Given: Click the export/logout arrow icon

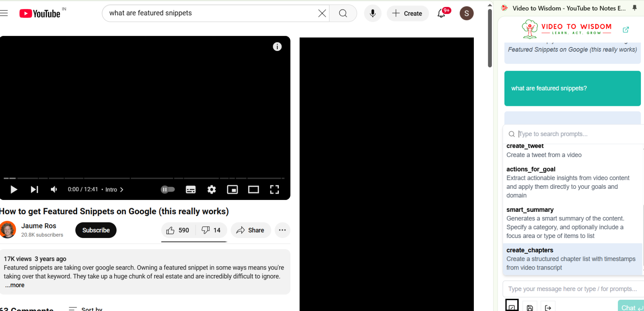Looking at the screenshot, I should 548,307.
